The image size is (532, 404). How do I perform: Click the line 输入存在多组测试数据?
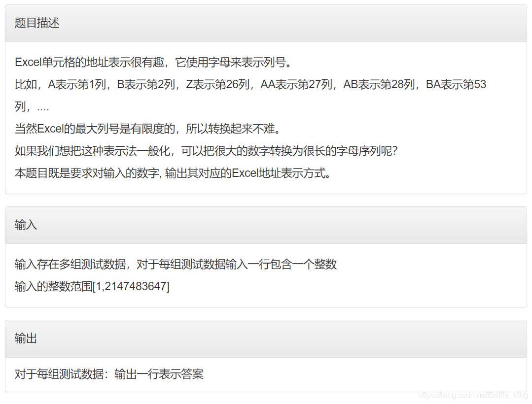coord(176,264)
